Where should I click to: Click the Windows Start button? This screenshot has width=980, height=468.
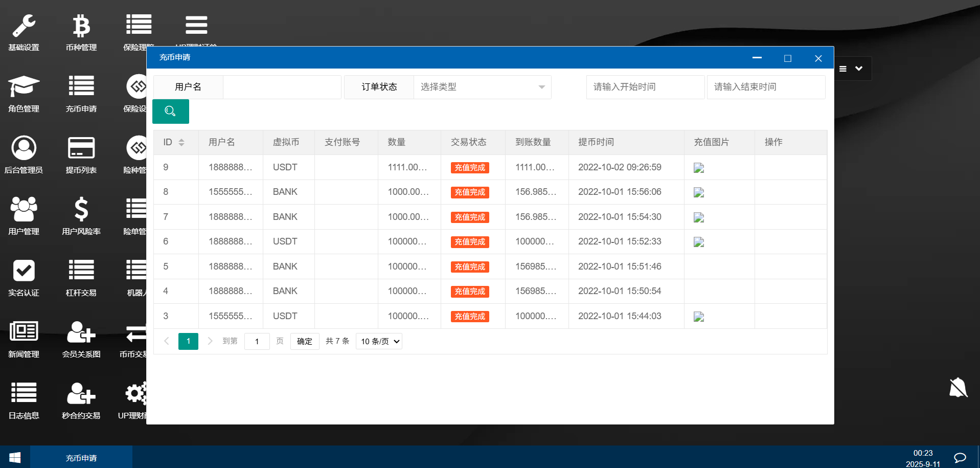click(15, 457)
